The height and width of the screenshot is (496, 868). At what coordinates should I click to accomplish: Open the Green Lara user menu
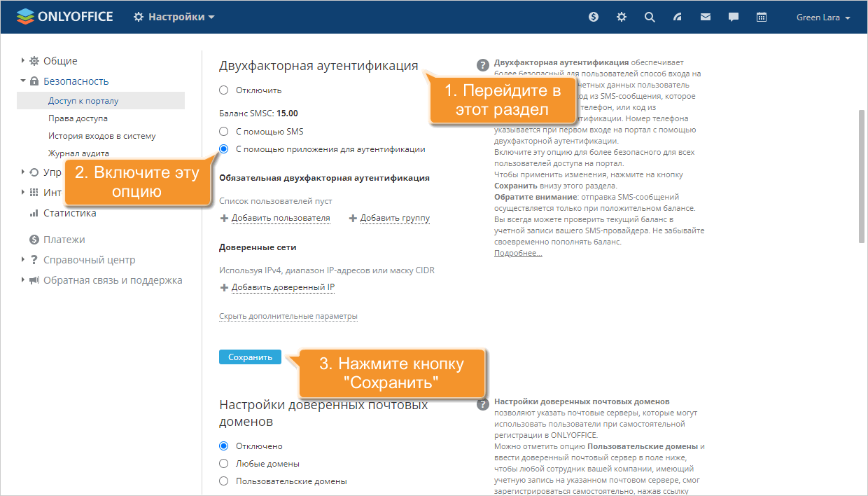823,18
